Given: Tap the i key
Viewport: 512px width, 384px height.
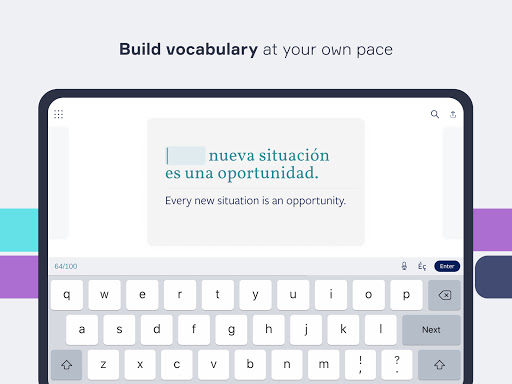Looking at the screenshot, I should (x=331, y=295).
